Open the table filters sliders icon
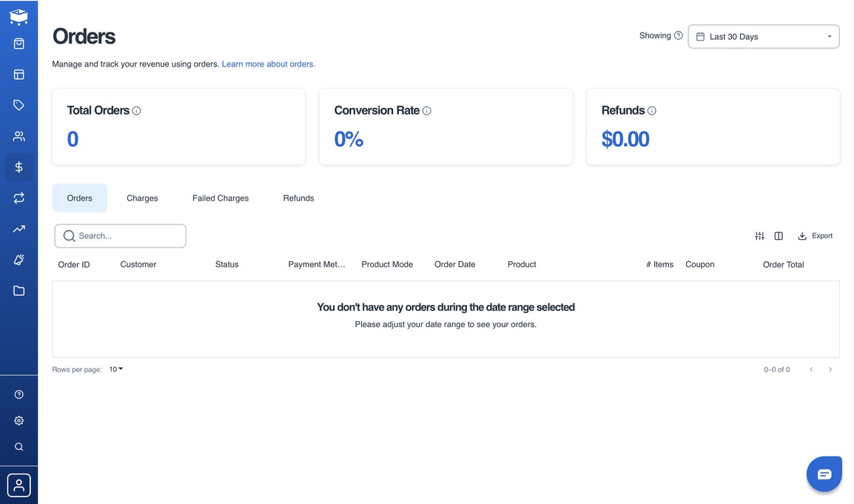The height and width of the screenshot is (504, 854). pyautogui.click(x=759, y=236)
